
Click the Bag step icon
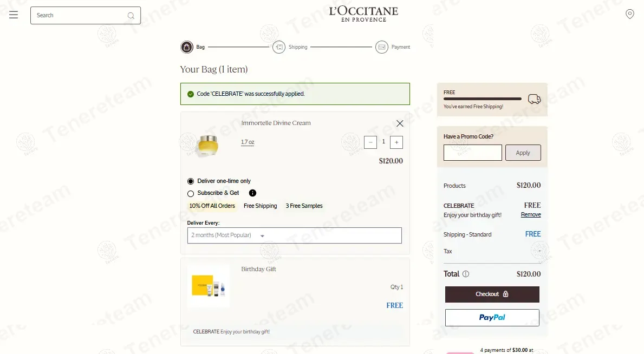186,47
